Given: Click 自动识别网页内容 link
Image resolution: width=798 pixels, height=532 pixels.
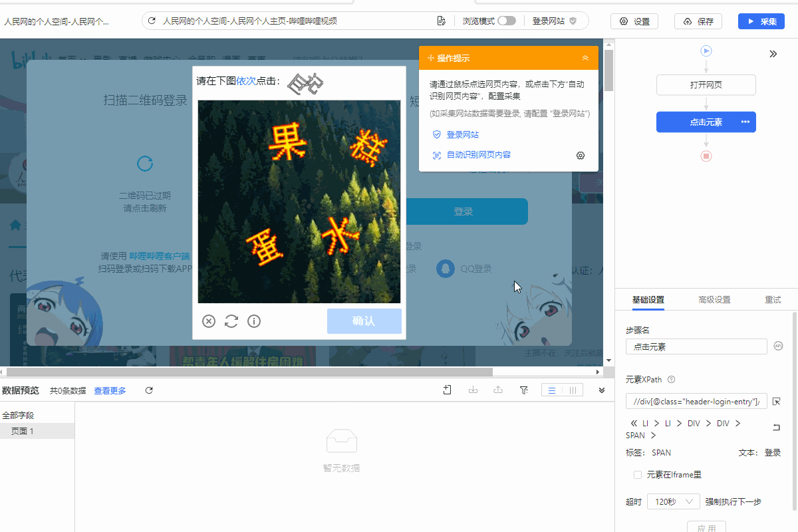Looking at the screenshot, I should (x=478, y=155).
